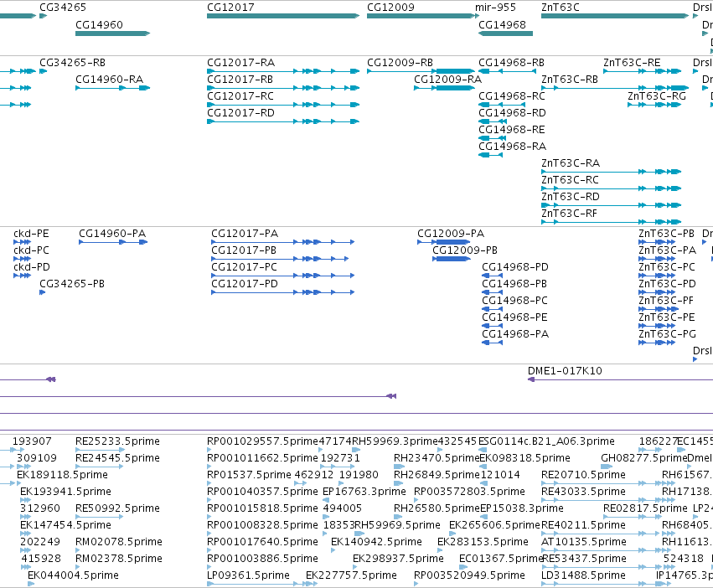This screenshot has height=588, width=713.
Task: Open protein CG34265-PB
Action: tap(72, 284)
